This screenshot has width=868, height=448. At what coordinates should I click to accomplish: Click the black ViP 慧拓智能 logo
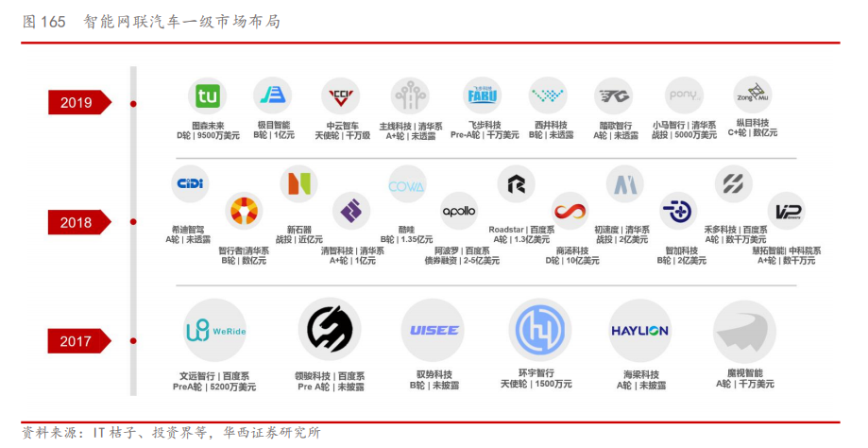tap(787, 211)
